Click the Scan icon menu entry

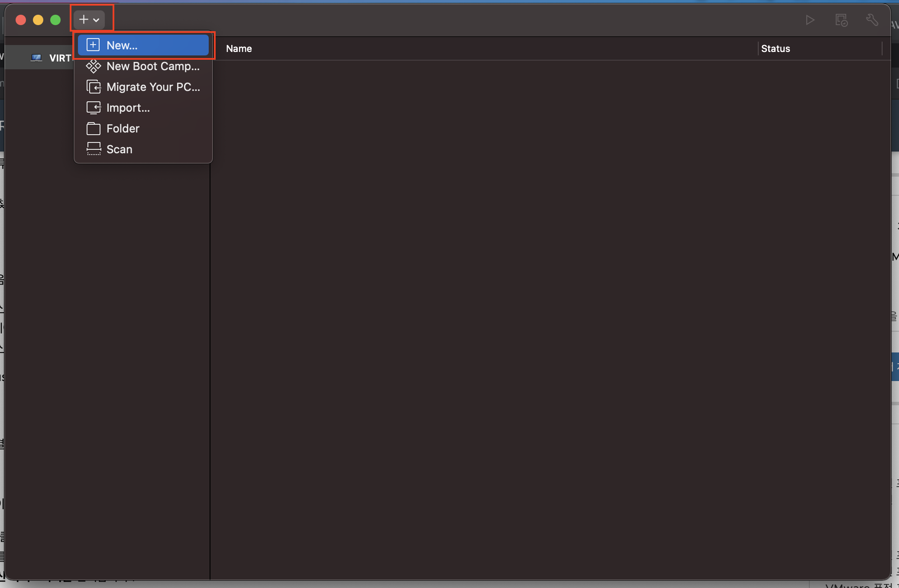[x=93, y=149]
